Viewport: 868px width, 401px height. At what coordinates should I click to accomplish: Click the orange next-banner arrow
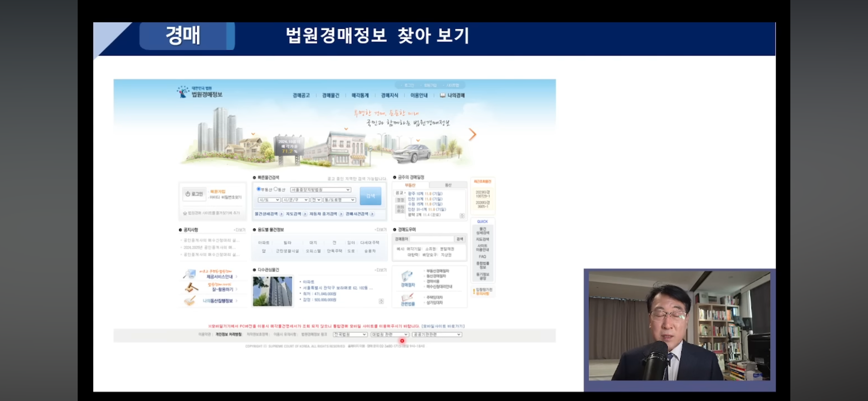coord(472,134)
